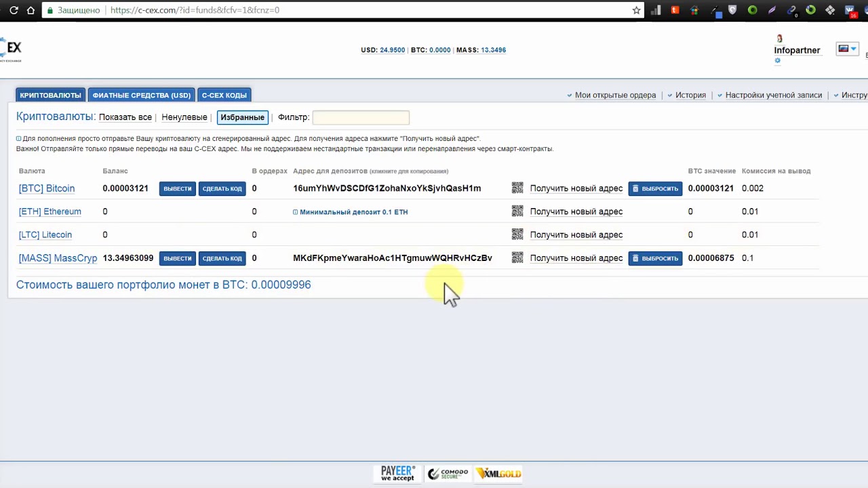Open the signal bars extension icon
The width and height of the screenshot is (868, 488).
pyautogui.click(x=656, y=10)
